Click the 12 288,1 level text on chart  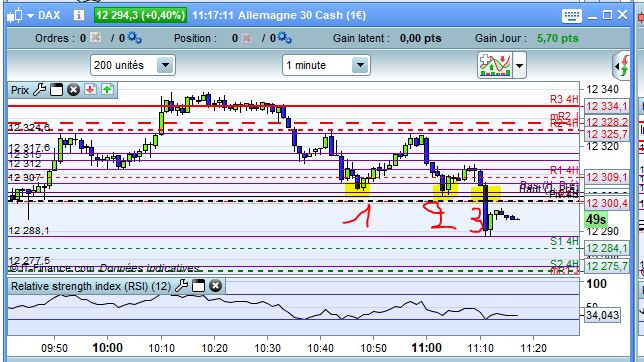tap(29, 231)
